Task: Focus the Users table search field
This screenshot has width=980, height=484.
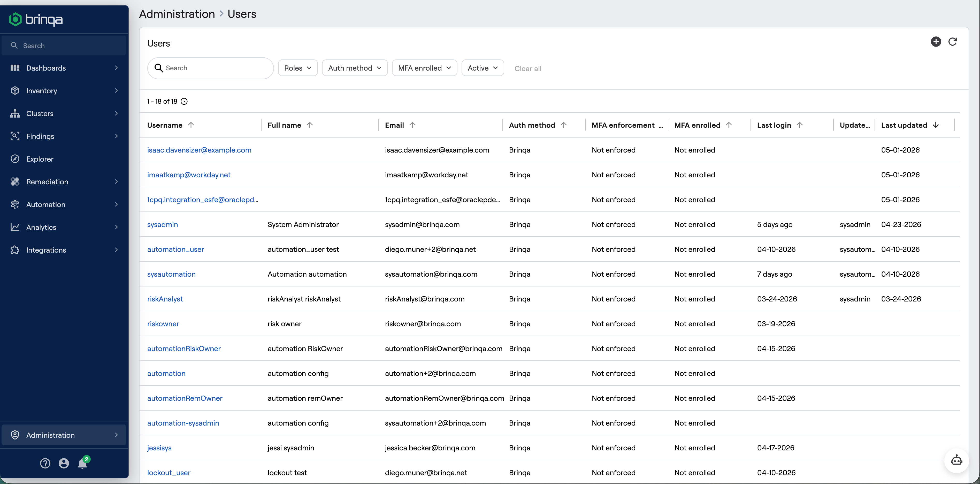Action: point(210,68)
